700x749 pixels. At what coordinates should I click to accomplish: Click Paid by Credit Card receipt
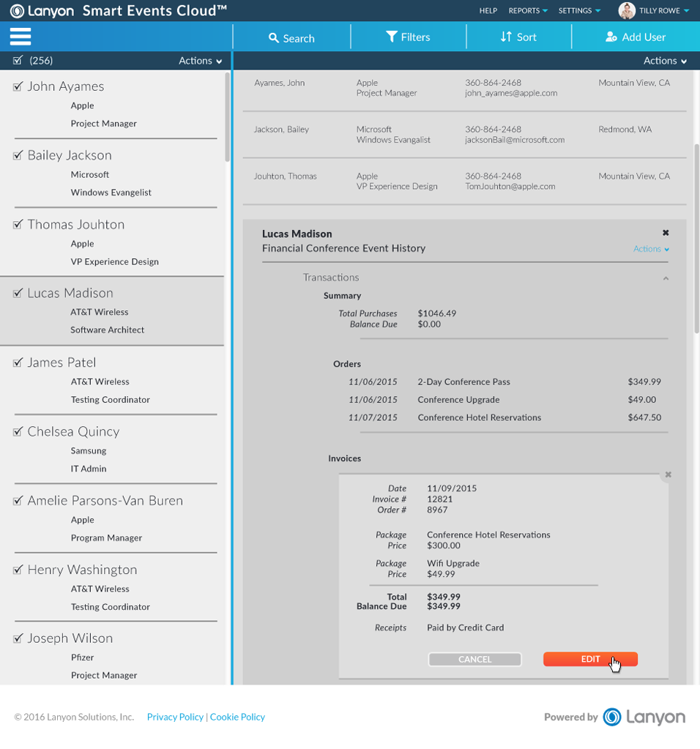466,627
